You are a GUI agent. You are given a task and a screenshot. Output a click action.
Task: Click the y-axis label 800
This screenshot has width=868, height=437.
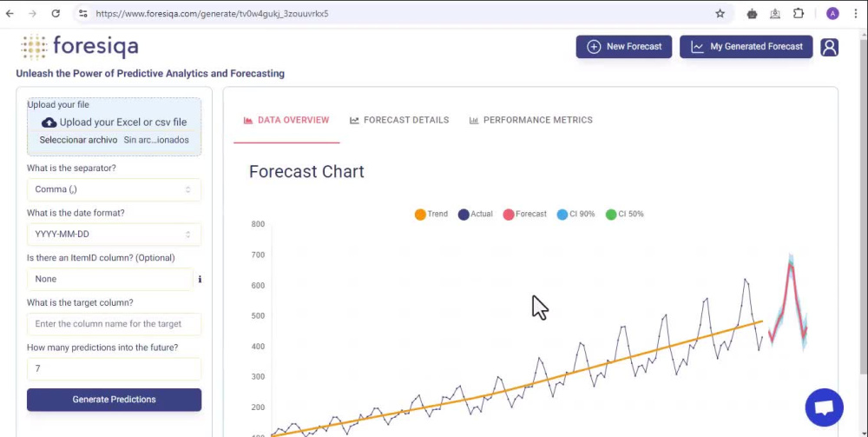click(x=258, y=224)
